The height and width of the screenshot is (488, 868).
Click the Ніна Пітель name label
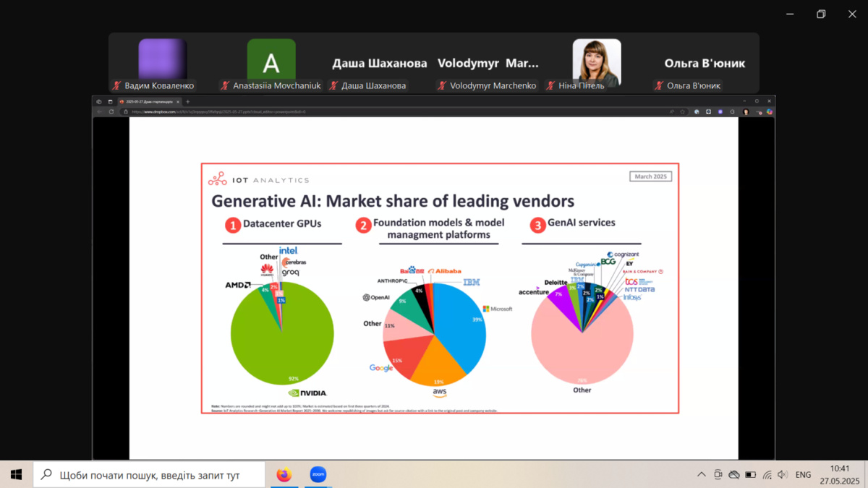click(x=582, y=85)
